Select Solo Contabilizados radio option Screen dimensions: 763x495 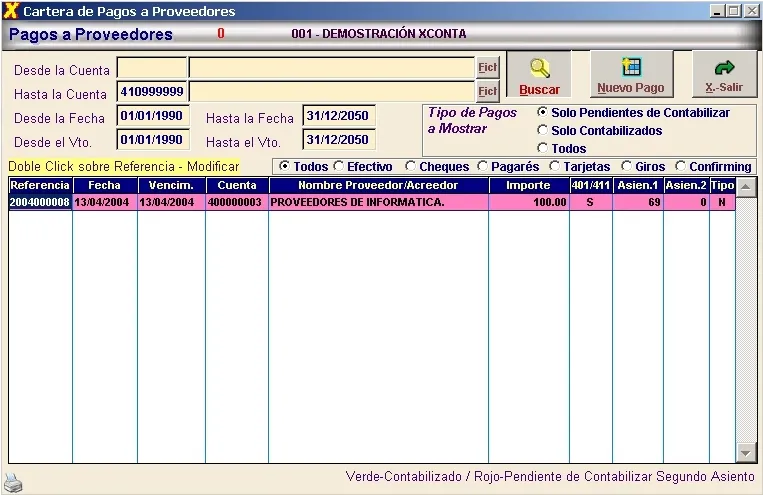[543, 131]
